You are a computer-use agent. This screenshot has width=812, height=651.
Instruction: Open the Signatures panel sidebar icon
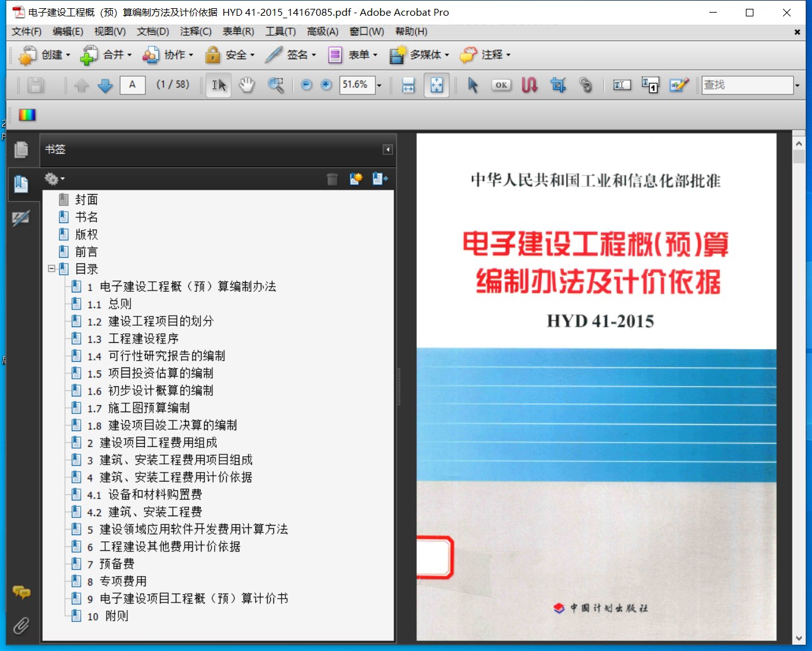point(21,219)
